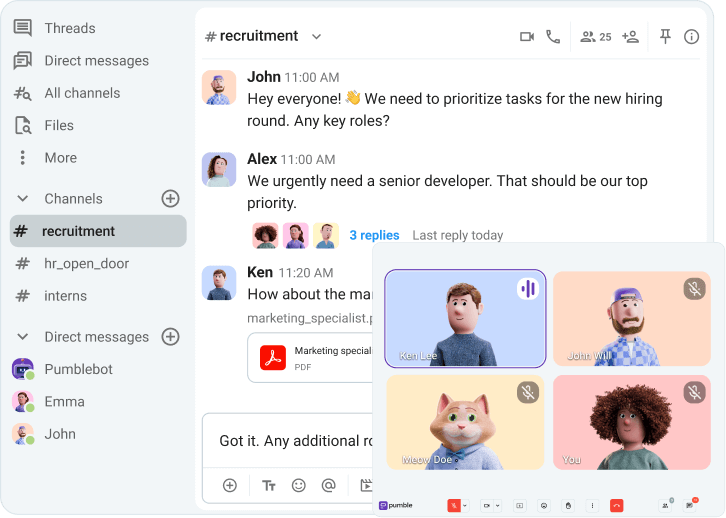Select the recruitment channel
The image size is (726, 518).
pos(98,231)
